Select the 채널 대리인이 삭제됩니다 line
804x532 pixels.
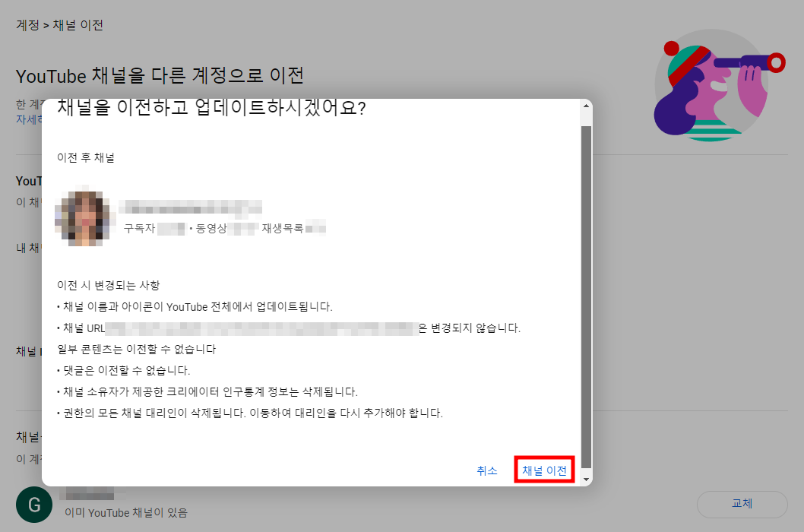[250, 413]
